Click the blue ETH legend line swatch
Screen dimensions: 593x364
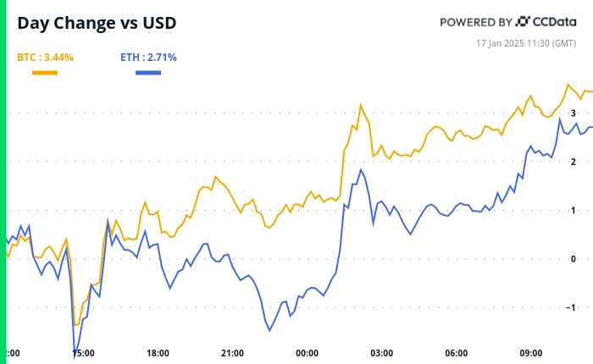point(148,74)
